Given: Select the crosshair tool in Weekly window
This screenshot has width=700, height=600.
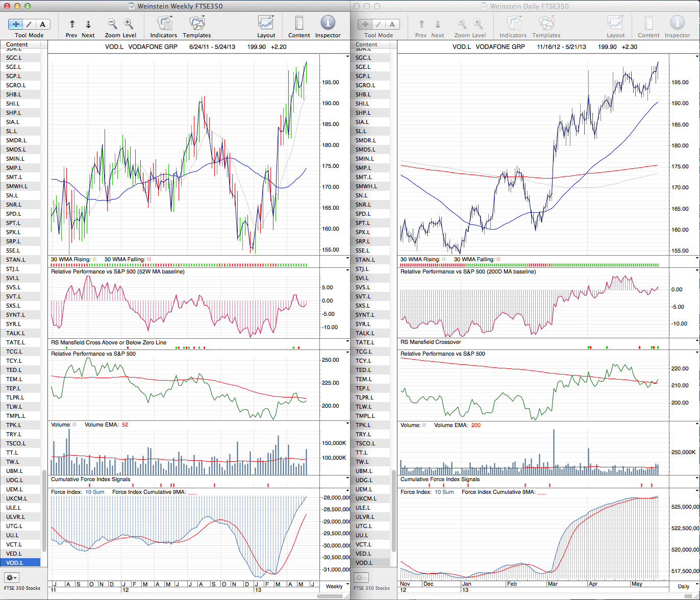Looking at the screenshot, I should (16, 24).
